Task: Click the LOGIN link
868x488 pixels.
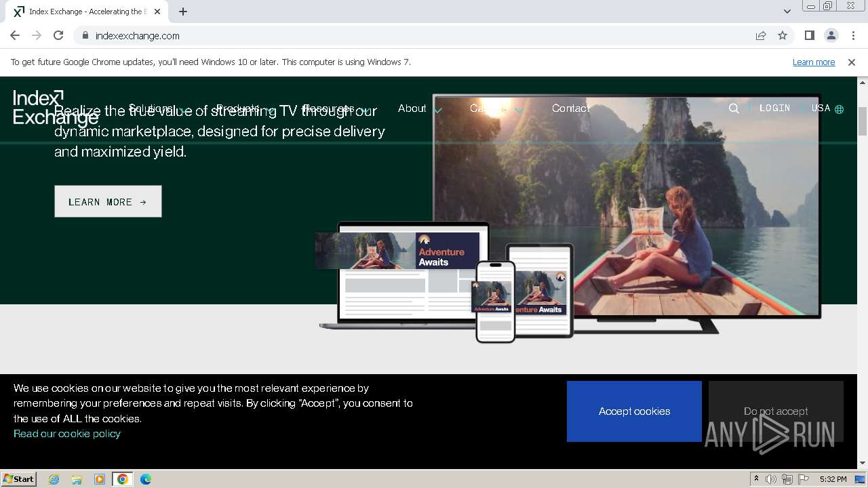Action: tap(774, 108)
